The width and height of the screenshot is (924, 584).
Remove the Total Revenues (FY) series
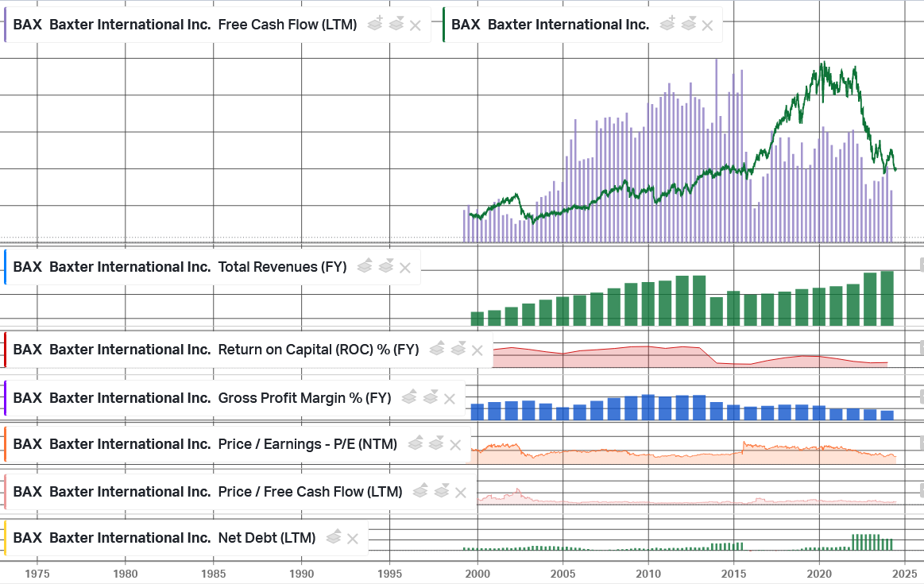(405, 268)
